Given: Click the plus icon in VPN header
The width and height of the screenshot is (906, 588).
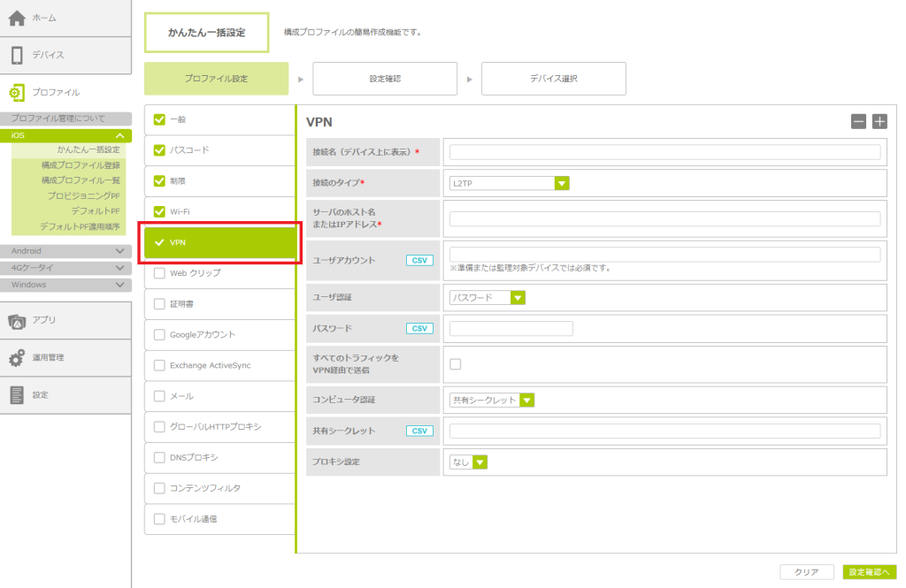Looking at the screenshot, I should tap(879, 122).
